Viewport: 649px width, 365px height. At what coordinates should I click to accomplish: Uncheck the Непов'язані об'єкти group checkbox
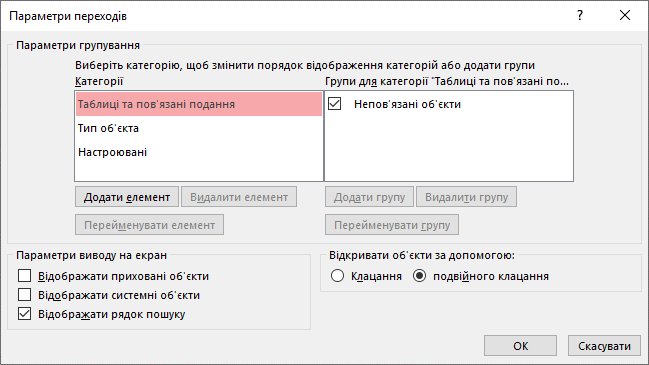point(334,103)
